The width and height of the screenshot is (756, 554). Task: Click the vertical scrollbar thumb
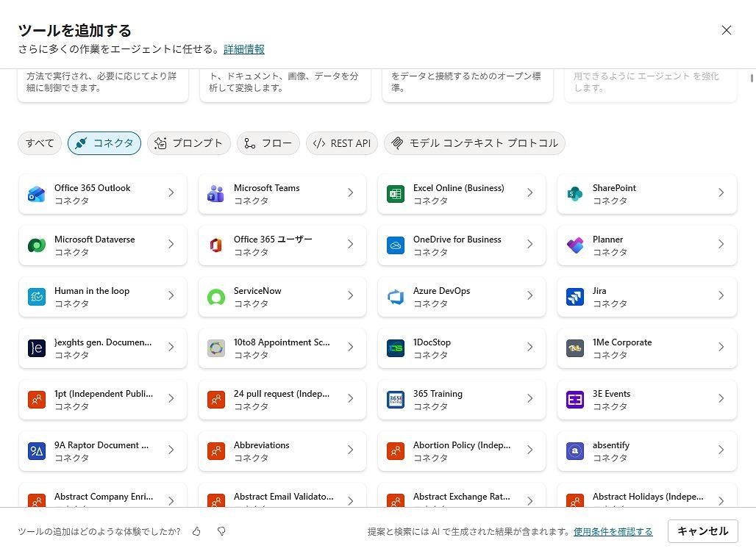752,78
